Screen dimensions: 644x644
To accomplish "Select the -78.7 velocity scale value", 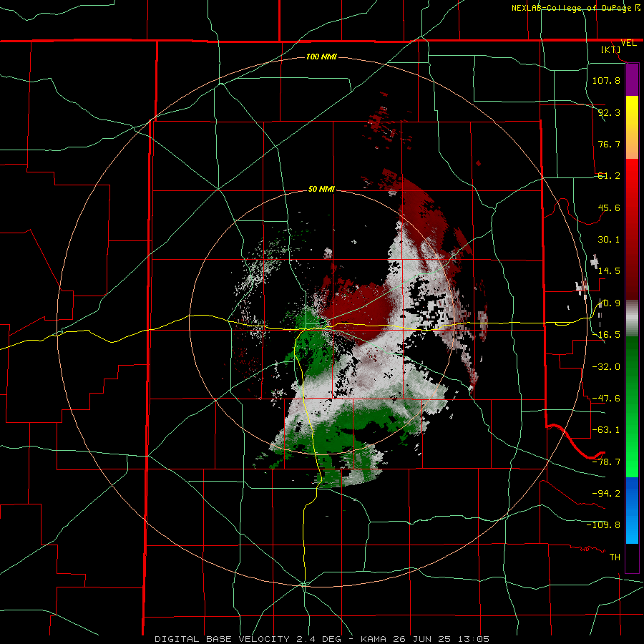I will click(606, 462).
